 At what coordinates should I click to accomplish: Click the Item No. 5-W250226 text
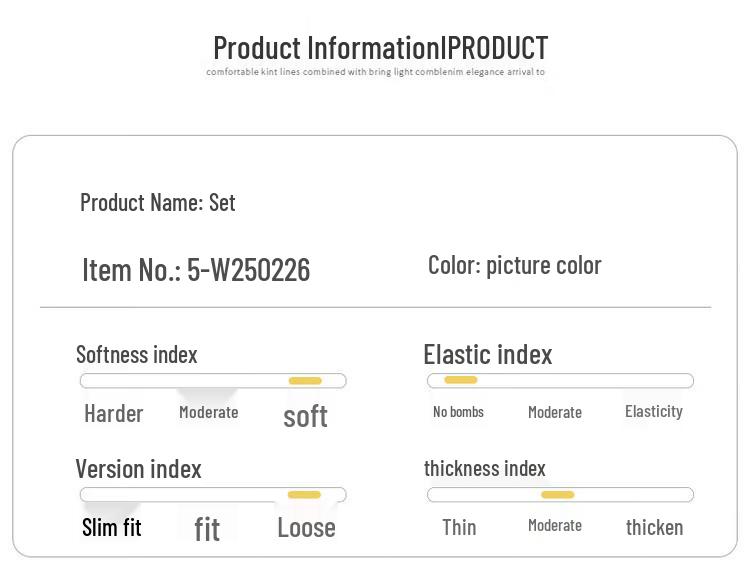[x=196, y=269]
